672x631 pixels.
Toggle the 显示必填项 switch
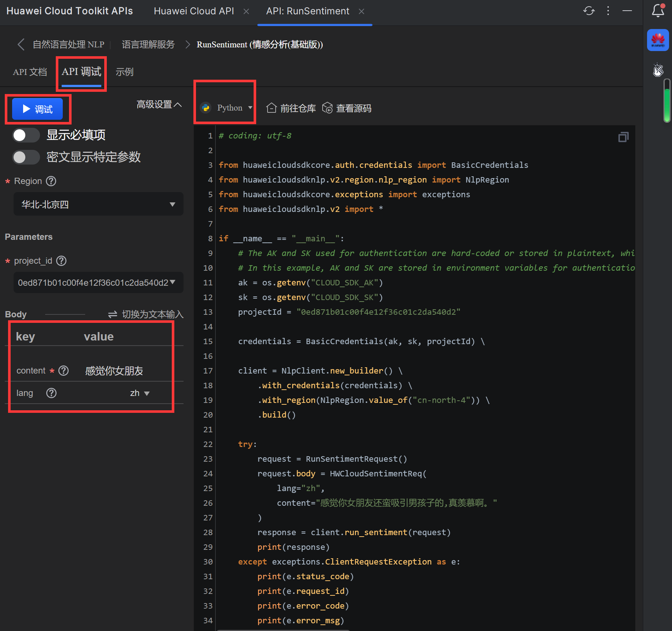pos(26,135)
